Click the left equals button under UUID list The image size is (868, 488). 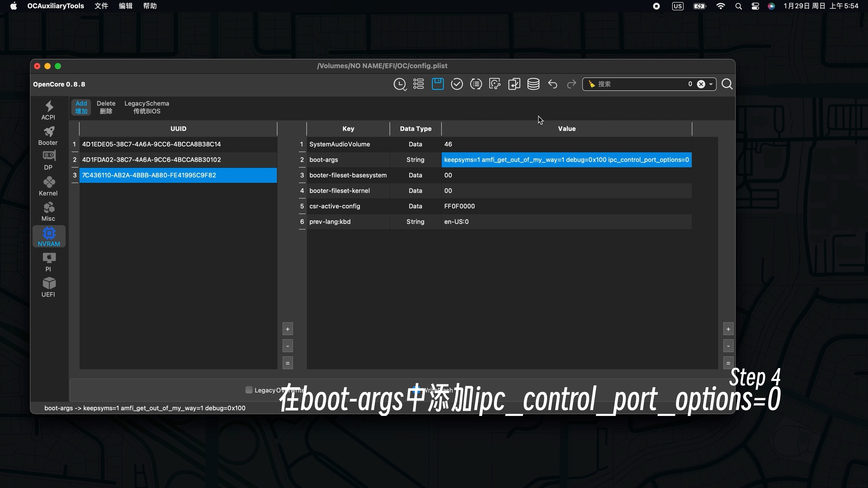click(288, 363)
